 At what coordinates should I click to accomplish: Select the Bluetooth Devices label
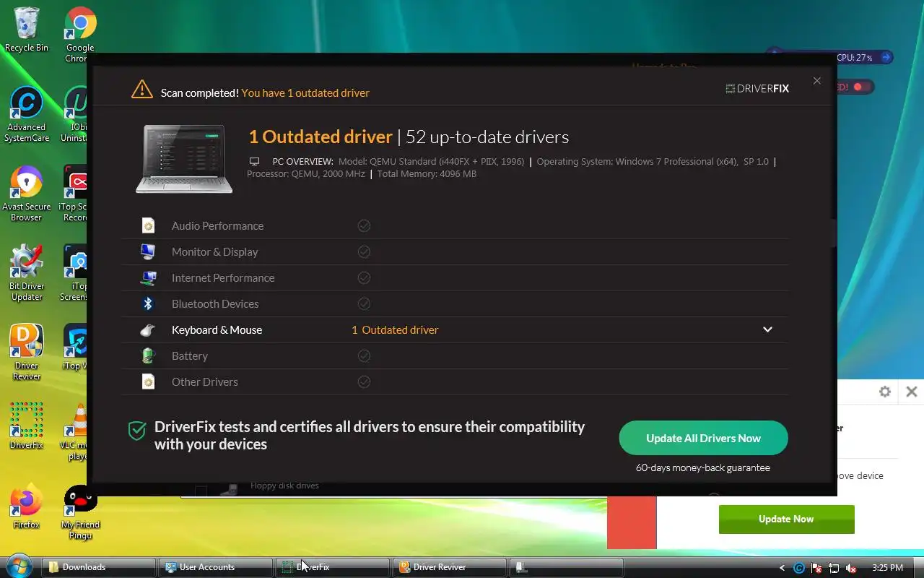point(215,303)
